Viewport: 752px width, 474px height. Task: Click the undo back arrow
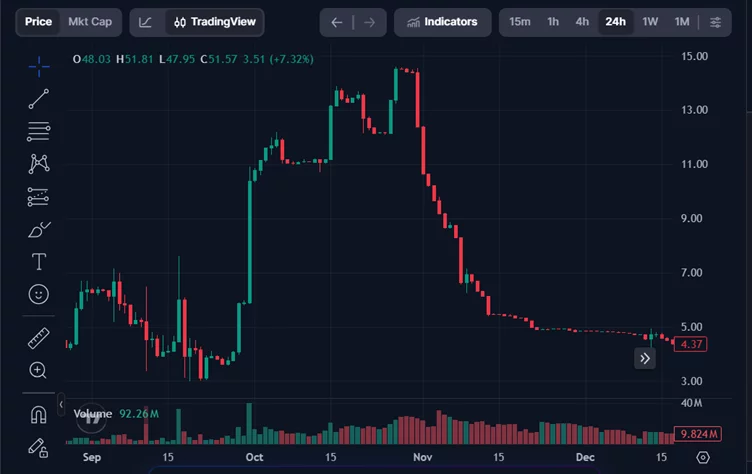tap(337, 22)
